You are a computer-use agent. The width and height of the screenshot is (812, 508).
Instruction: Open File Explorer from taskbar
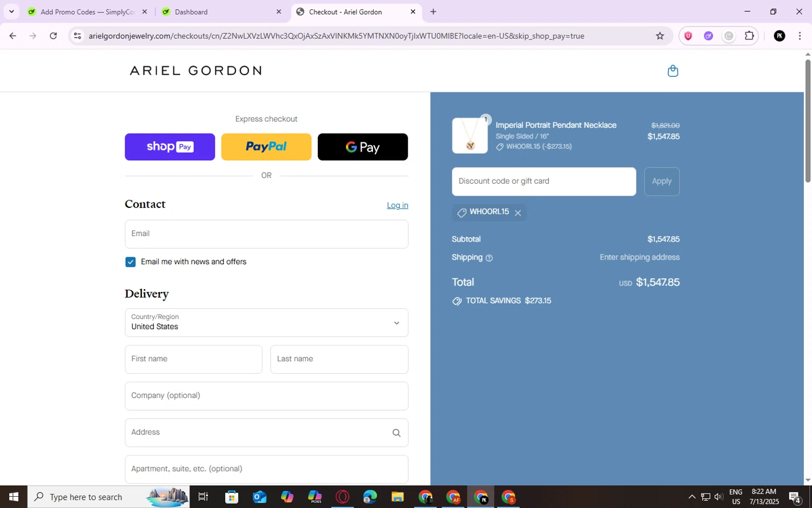(397, 497)
